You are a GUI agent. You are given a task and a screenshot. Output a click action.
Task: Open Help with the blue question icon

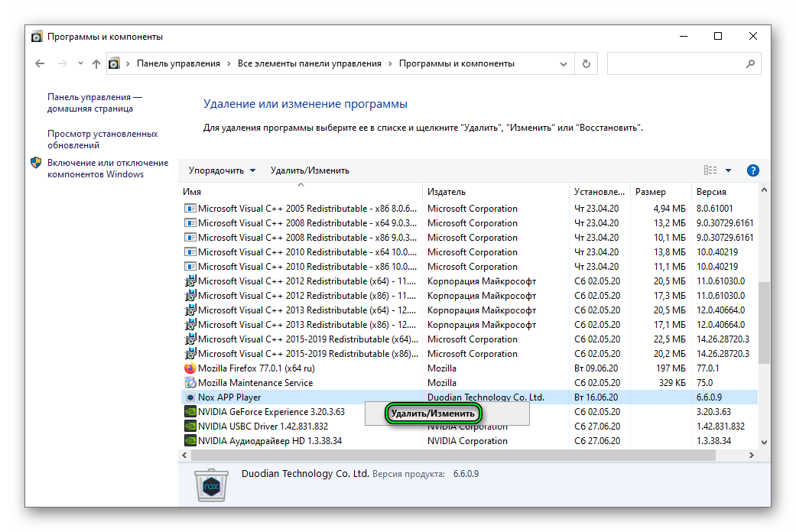pyautogui.click(x=753, y=170)
